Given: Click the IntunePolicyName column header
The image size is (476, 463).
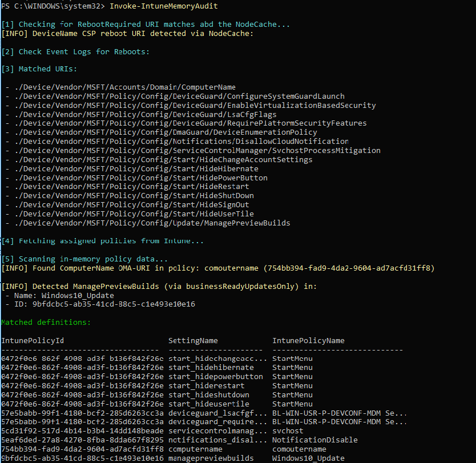Looking at the screenshot, I should (x=308, y=341).
